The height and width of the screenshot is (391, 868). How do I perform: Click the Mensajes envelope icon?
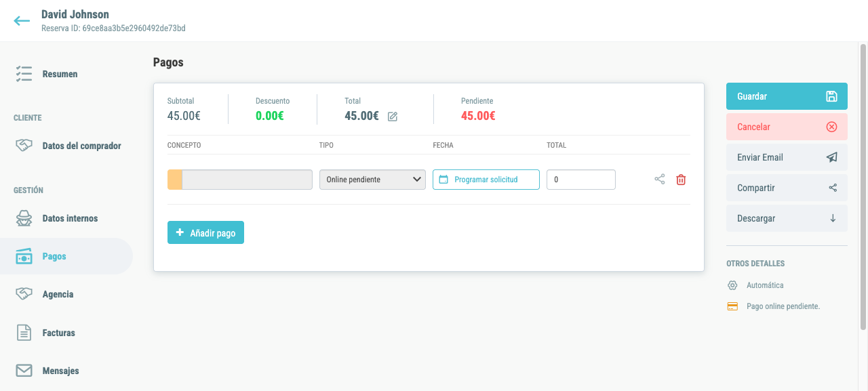tap(24, 371)
